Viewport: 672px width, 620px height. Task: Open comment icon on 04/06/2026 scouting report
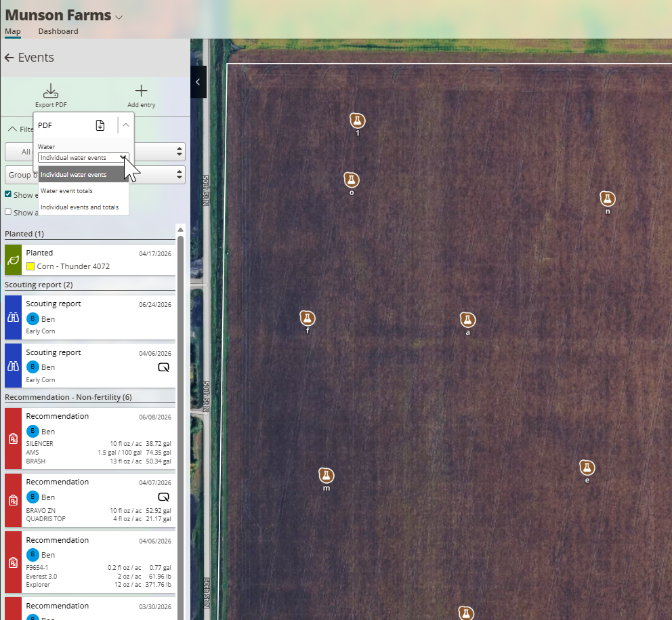coord(164,367)
